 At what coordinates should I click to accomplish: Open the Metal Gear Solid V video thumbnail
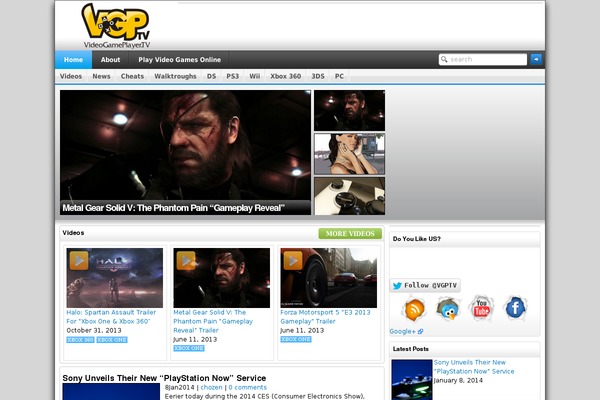pos(222,278)
